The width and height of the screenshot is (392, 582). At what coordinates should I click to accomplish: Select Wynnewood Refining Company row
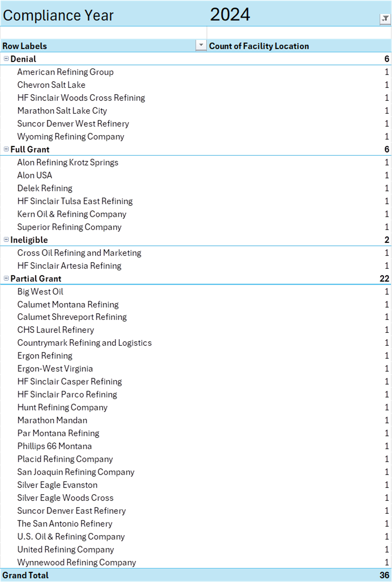[196, 562]
